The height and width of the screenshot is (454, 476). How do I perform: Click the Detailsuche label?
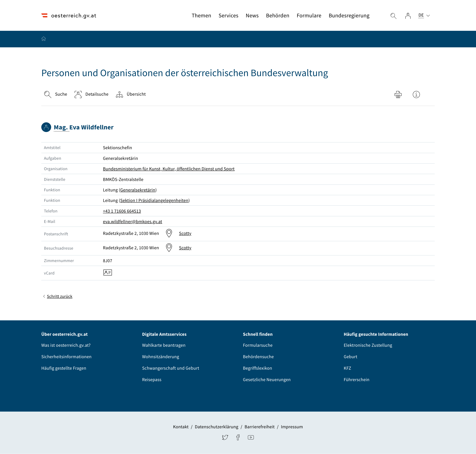[97, 94]
